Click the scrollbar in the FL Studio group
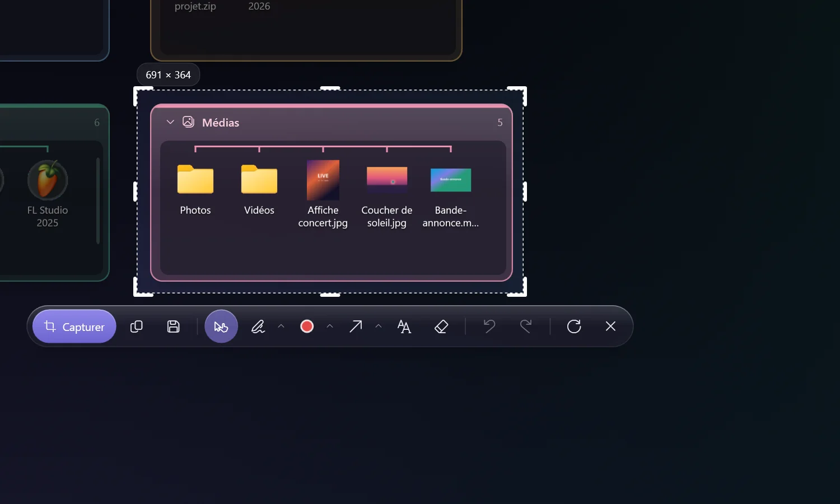The image size is (840, 504). click(x=98, y=200)
